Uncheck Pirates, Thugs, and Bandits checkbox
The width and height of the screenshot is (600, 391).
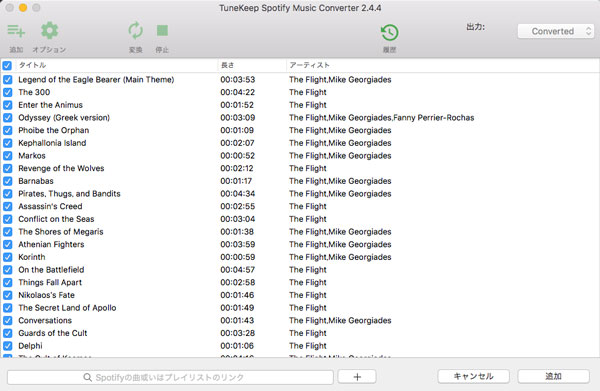point(8,194)
